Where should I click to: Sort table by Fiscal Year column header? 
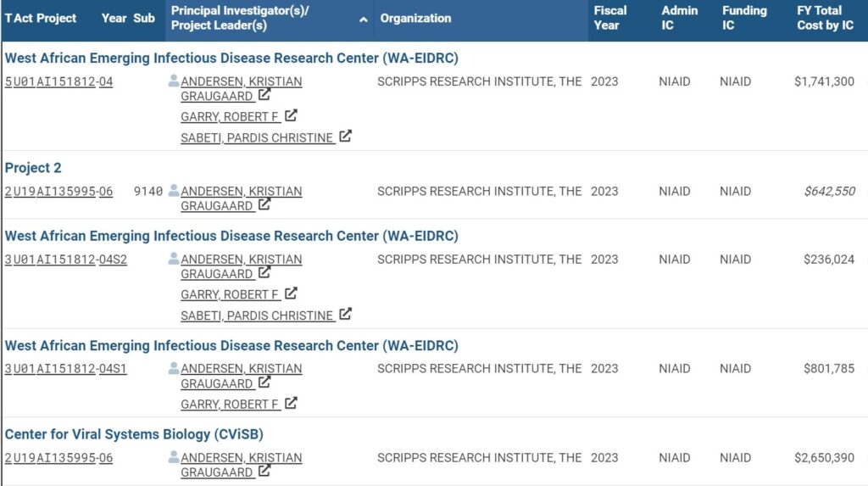click(x=610, y=18)
